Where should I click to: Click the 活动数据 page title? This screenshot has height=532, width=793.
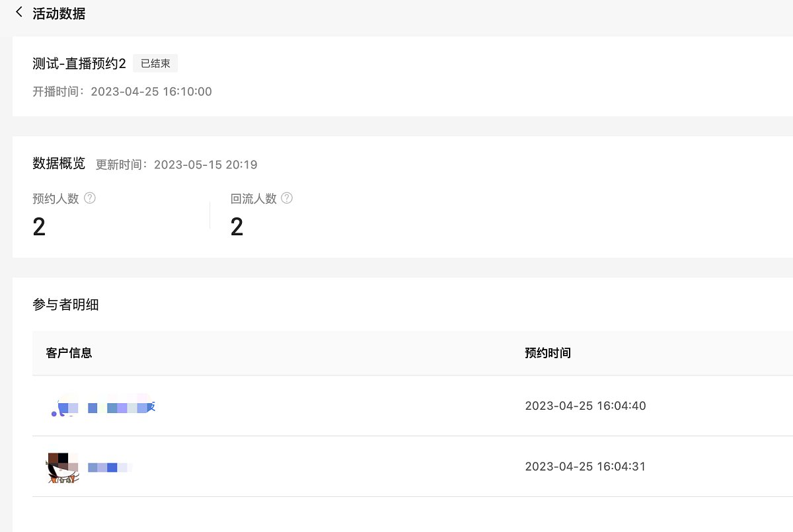(59, 13)
